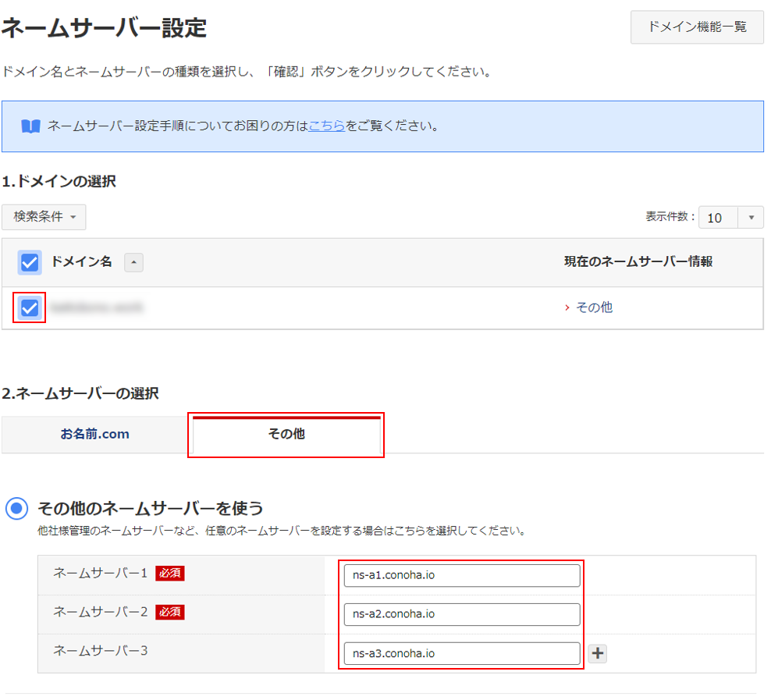Focus the ネームサーバー2 field ns-a2.conoha.io
This screenshot has height=700, width=771.
(x=462, y=614)
